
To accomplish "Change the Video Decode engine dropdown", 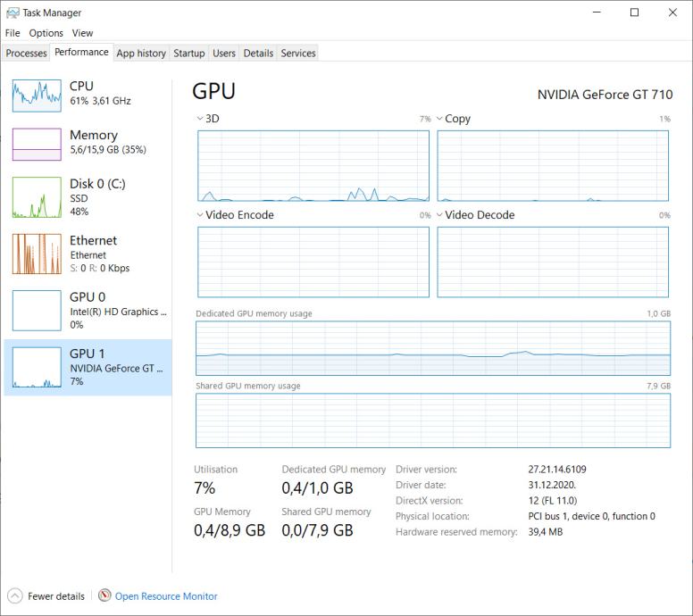I will tap(440, 215).
